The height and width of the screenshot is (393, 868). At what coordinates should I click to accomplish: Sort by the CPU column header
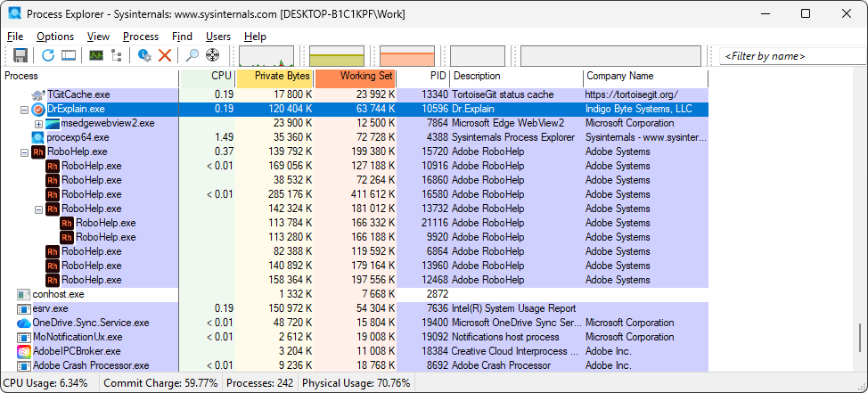(x=208, y=77)
